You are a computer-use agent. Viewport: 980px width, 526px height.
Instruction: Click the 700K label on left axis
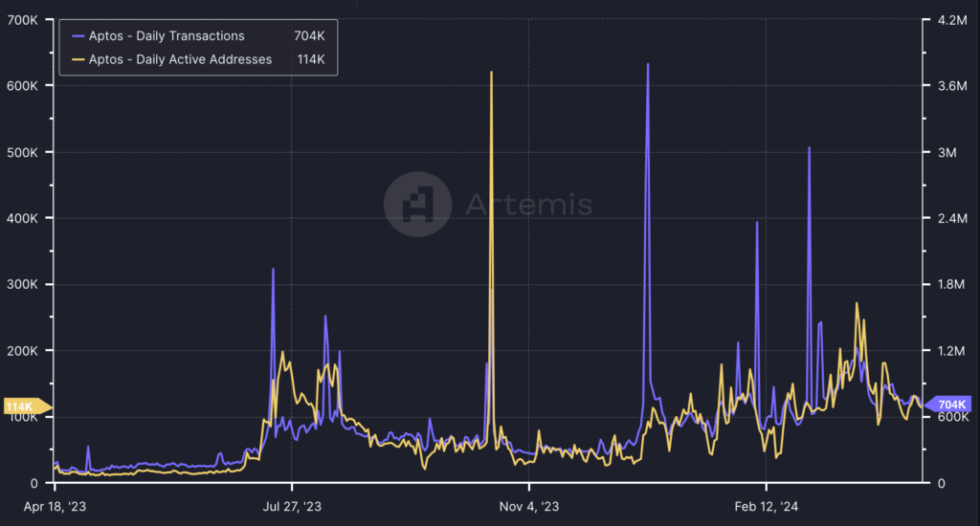coord(21,20)
